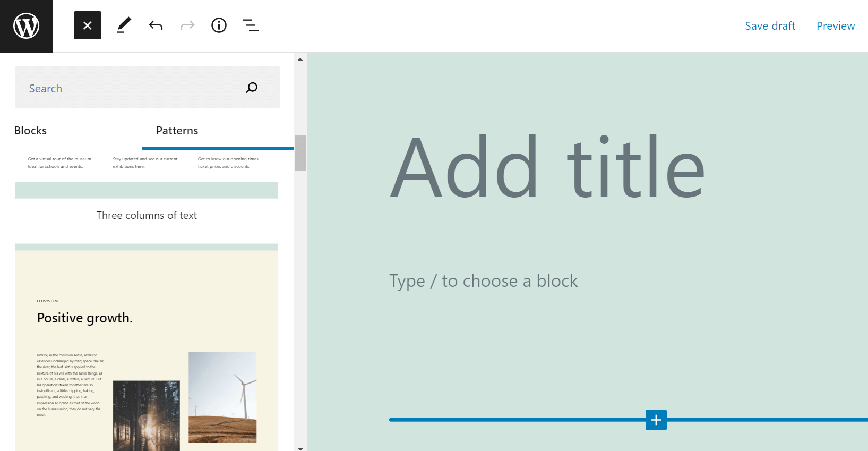
Task: Redo the last action
Action: [187, 25]
